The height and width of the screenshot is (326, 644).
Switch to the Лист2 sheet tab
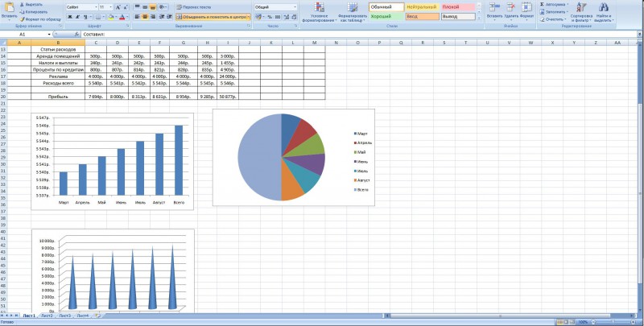[47, 316]
